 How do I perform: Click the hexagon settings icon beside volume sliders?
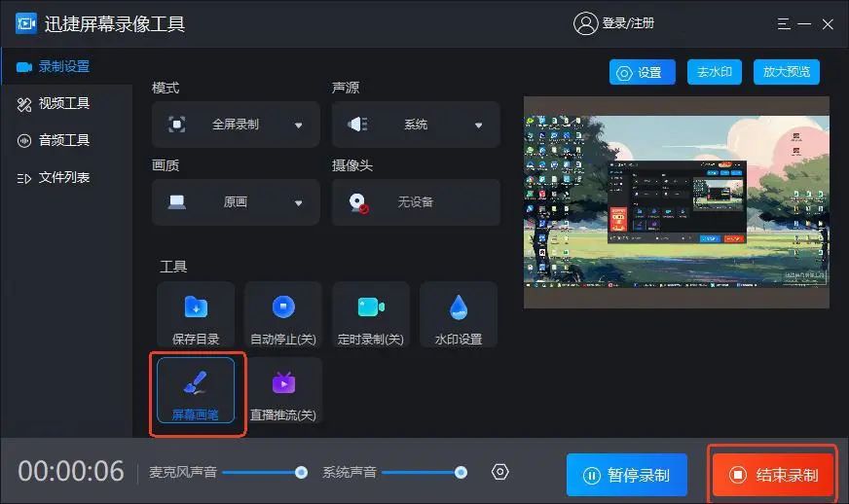pos(499,472)
